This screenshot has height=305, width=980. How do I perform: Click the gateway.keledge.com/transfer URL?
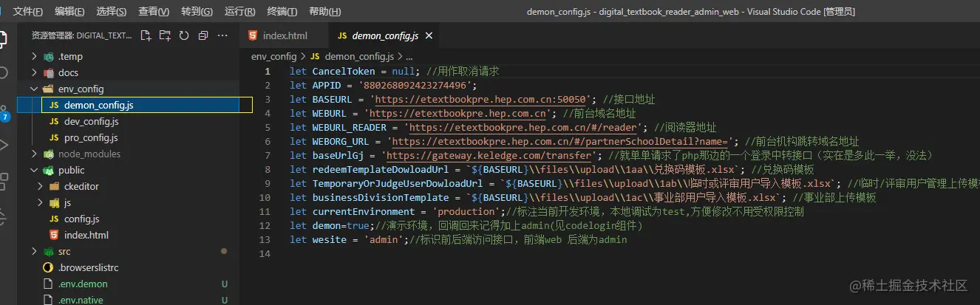[489, 156]
